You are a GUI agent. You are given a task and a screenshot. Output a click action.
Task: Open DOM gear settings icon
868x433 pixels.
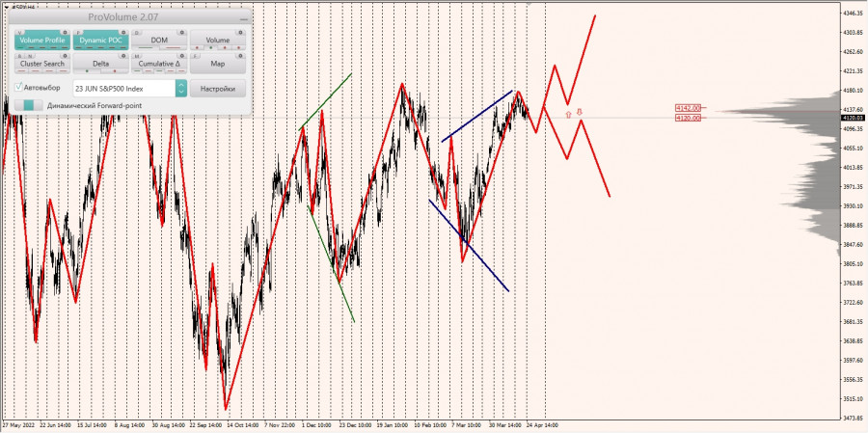tap(182, 32)
